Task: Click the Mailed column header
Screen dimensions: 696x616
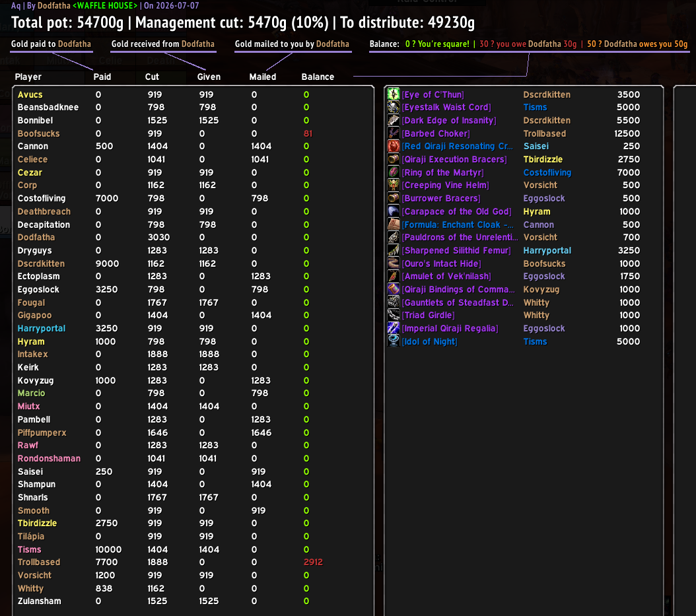Action: click(x=262, y=77)
